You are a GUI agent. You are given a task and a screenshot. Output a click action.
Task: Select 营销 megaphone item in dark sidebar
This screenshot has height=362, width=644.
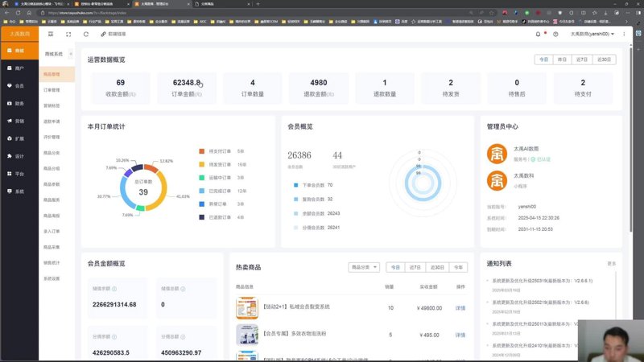[19, 121]
